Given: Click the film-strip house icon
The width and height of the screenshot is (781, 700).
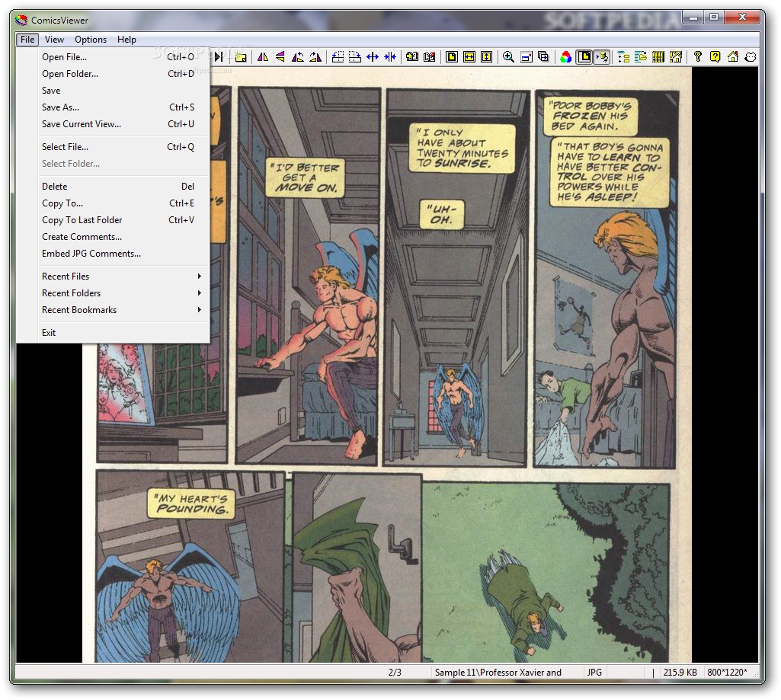Looking at the screenshot, I should pyautogui.click(x=676, y=57).
